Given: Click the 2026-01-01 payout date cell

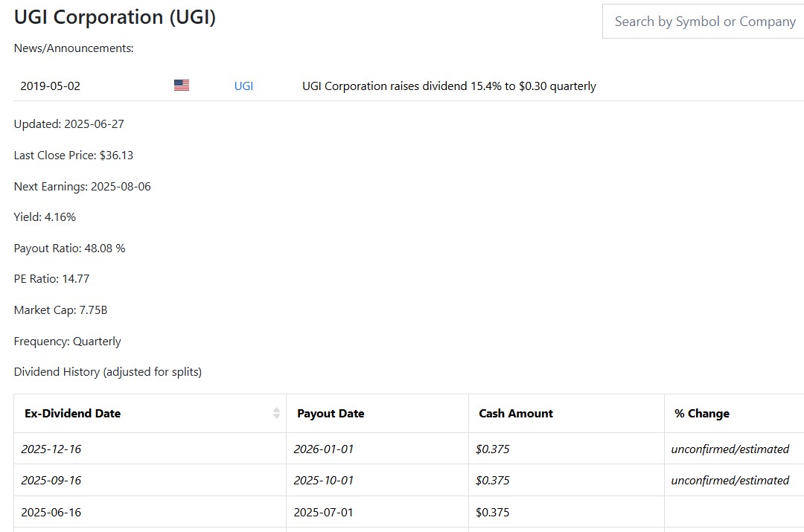Looking at the screenshot, I should (x=324, y=449).
